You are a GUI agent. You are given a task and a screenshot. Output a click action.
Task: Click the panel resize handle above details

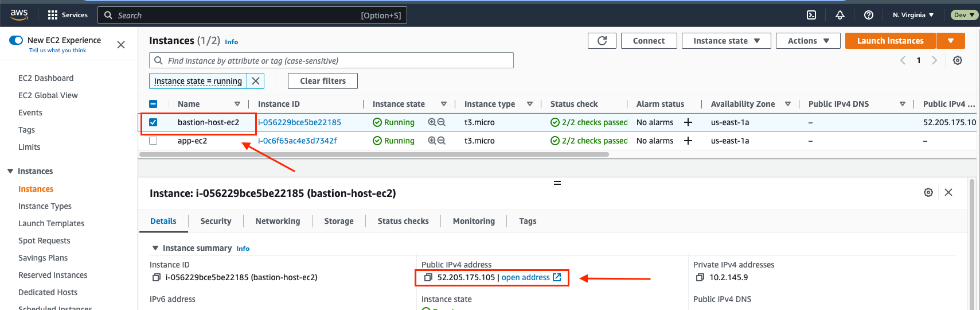point(557,183)
